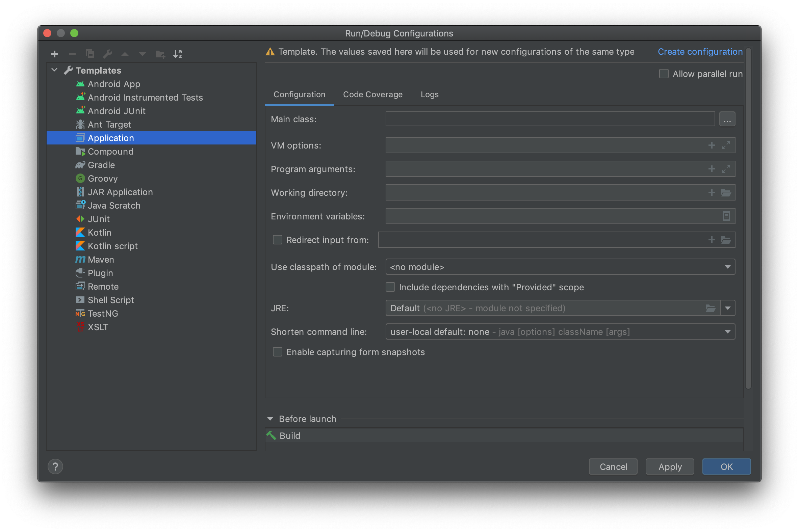Click the Create configuration link
The width and height of the screenshot is (799, 532).
(x=700, y=52)
